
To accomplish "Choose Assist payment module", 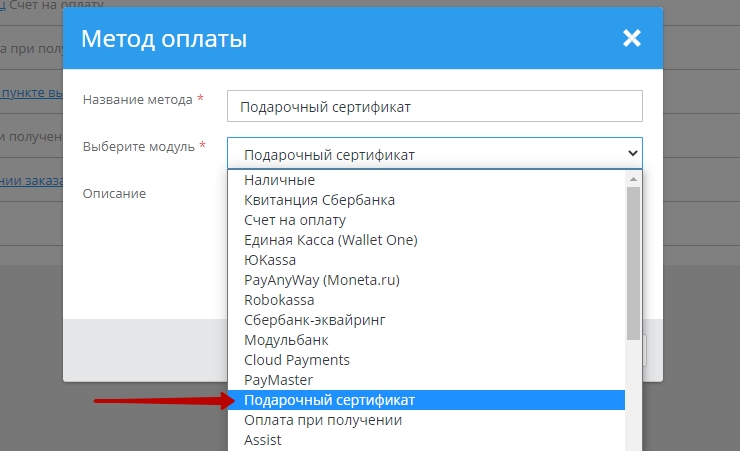I will [263, 440].
